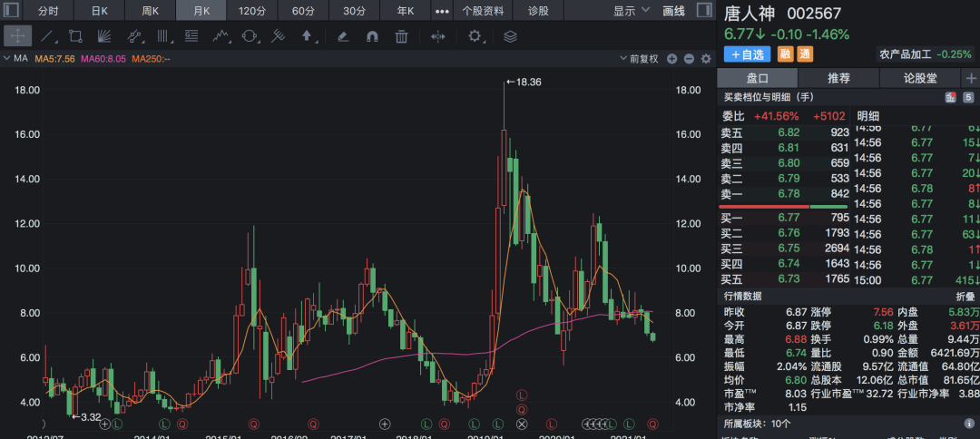Image resolution: width=980 pixels, height=439 pixels.
Task: Open 个股资料 stock info page
Action: pos(483,11)
